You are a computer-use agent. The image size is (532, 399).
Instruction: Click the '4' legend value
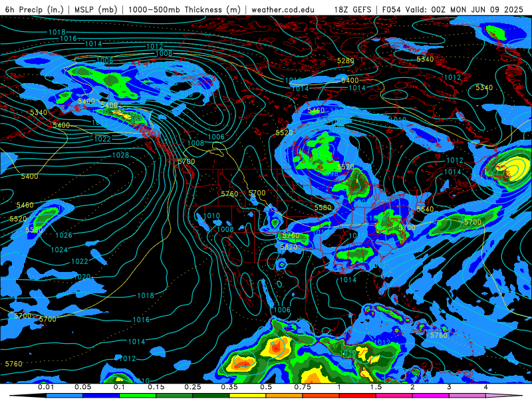click(x=485, y=387)
